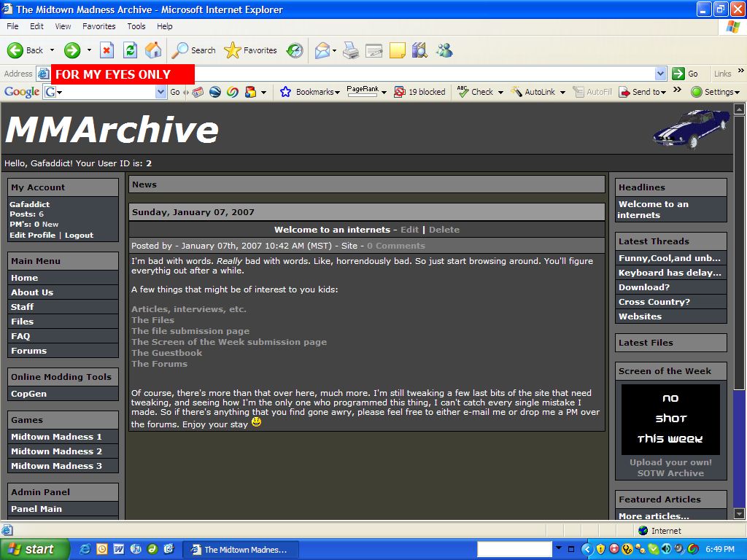Launch the Messenger people icon
The width and height of the screenshot is (747, 560).
click(444, 50)
